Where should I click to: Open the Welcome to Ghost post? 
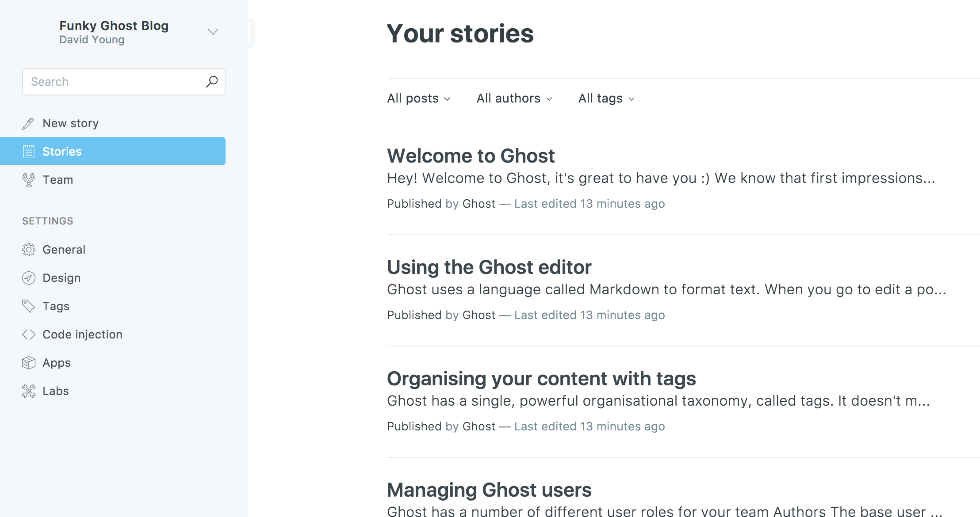(471, 156)
